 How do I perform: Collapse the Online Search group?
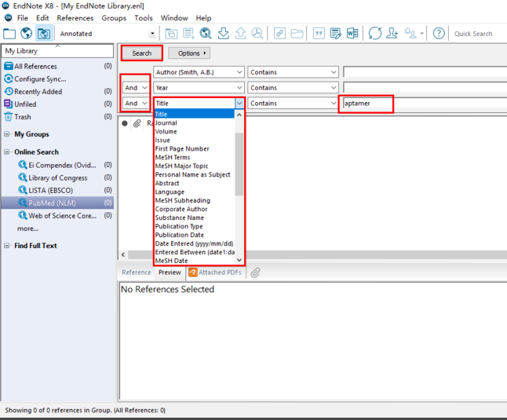click(7, 152)
